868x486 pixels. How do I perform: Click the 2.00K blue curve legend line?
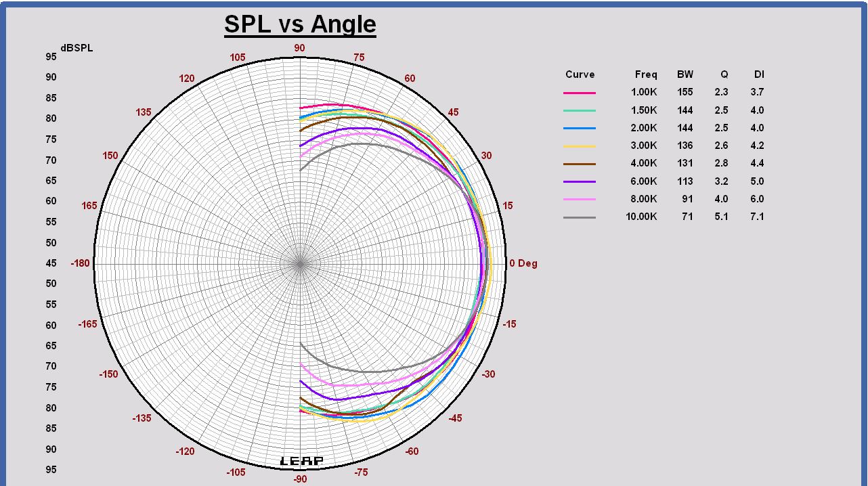click(x=580, y=128)
